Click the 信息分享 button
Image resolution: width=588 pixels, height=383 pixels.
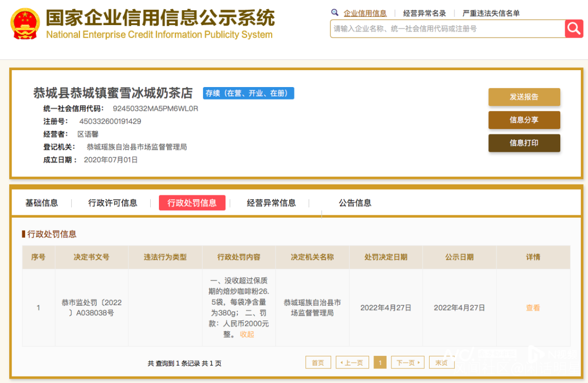[x=524, y=120]
